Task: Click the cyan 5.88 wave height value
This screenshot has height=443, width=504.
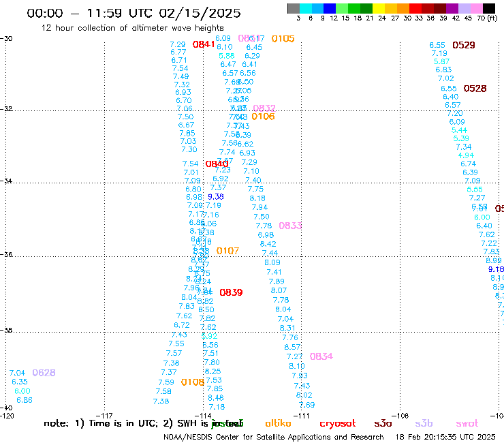Action: 227,56
